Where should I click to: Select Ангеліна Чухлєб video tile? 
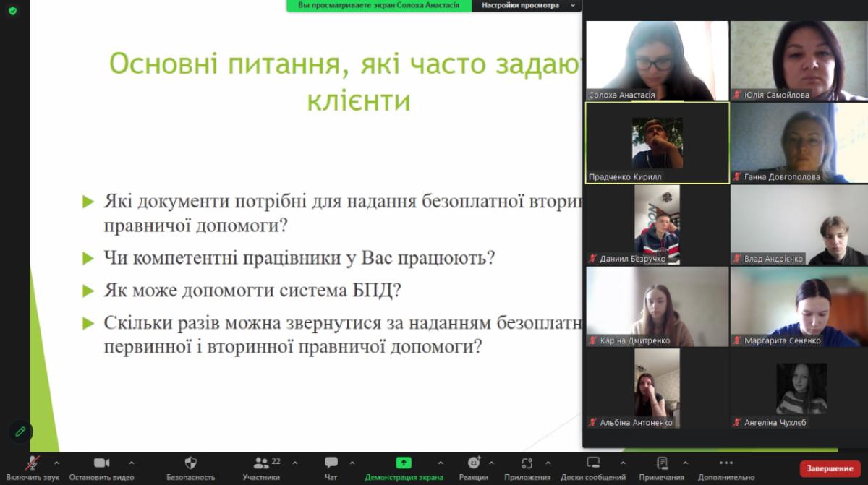[x=799, y=388]
